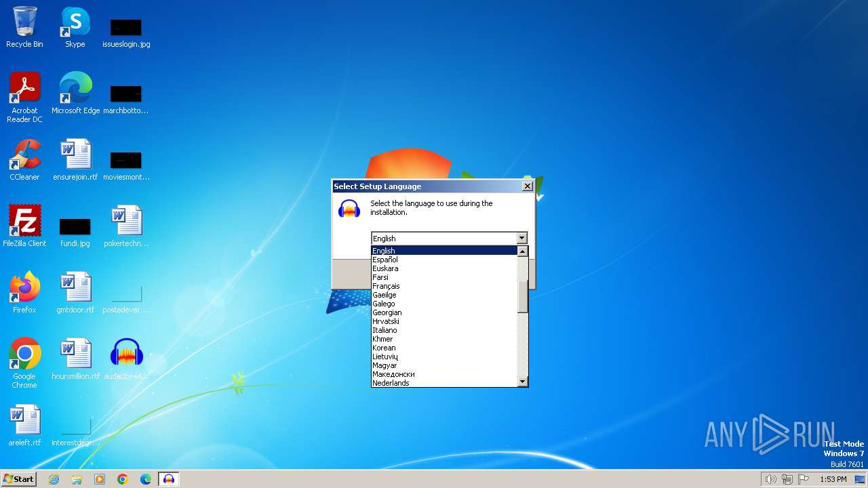Pick Galego from the language list
868x488 pixels.
coord(444,304)
